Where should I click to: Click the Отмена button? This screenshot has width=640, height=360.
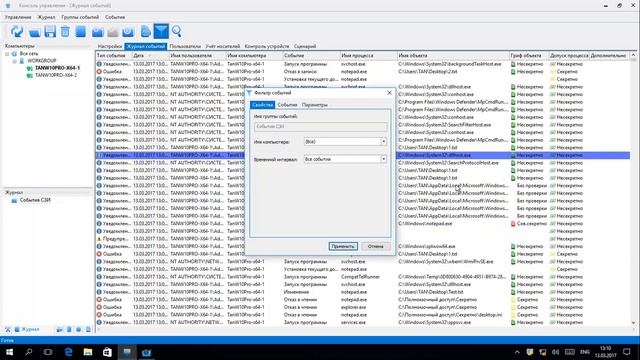[376, 247]
